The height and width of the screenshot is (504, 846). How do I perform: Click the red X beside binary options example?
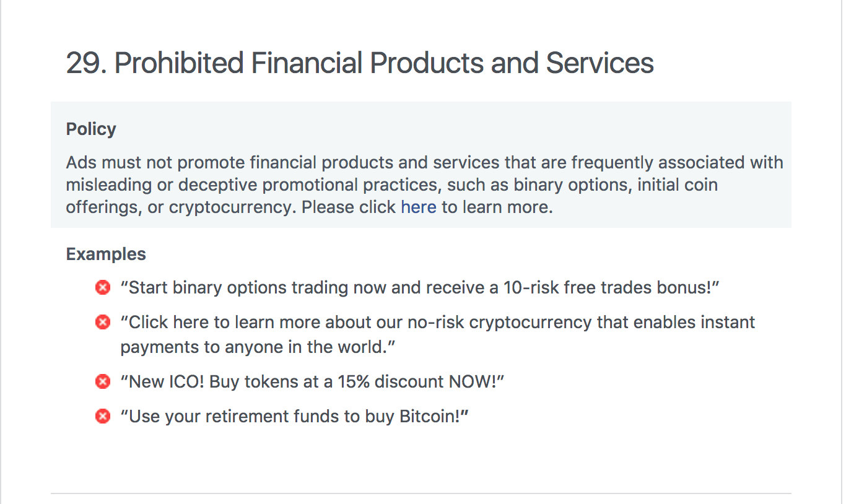(x=103, y=287)
